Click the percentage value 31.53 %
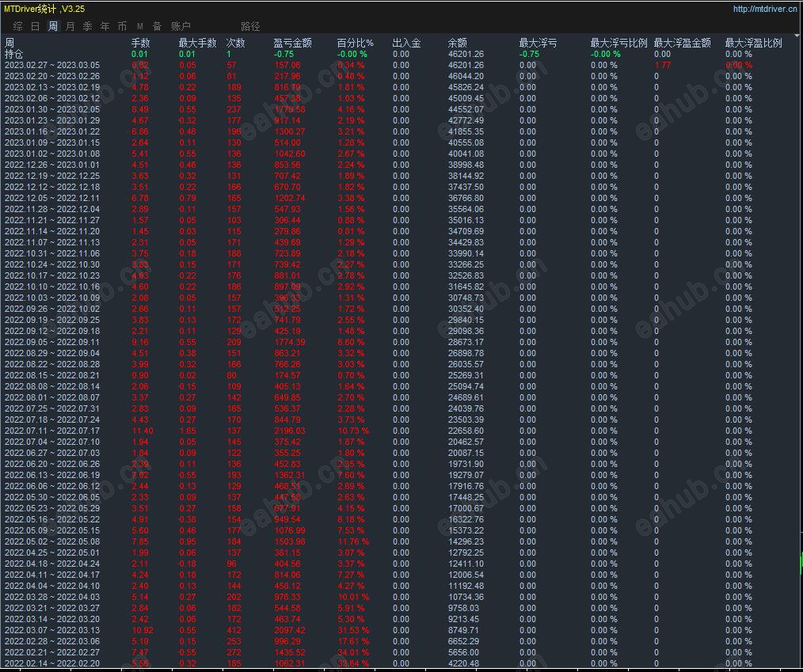 coord(353,630)
